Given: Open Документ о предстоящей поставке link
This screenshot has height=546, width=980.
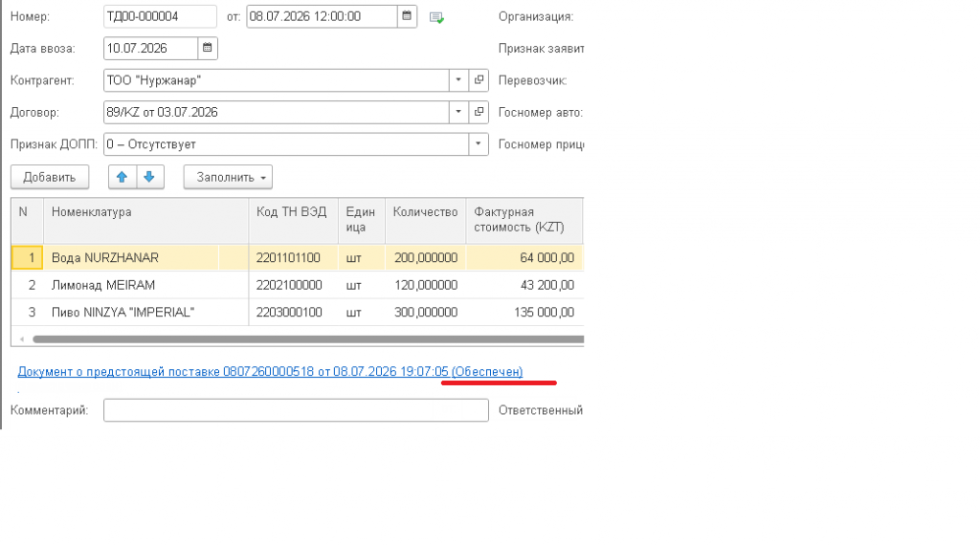Looking at the screenshot, I should click(x=270, y=371).
